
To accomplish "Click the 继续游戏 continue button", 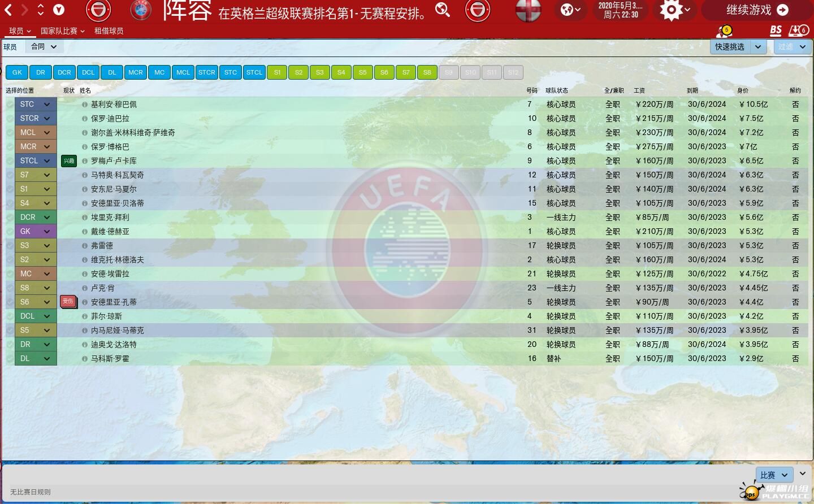I will tap(757, 10).
